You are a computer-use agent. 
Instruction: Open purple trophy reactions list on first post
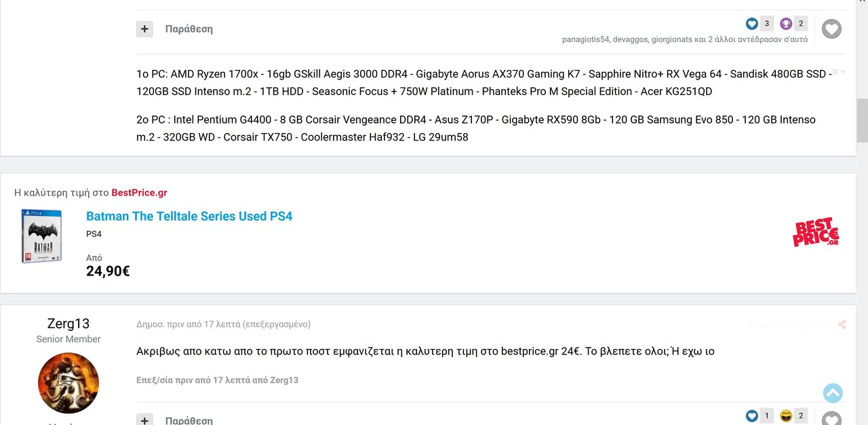pyautogui.click(x=786, y=24)
